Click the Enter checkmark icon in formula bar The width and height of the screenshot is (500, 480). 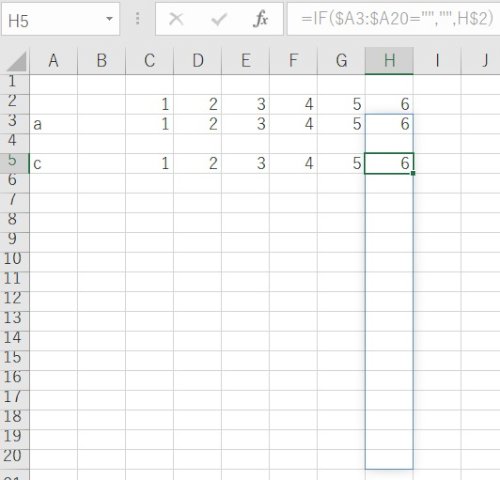coord(219,19)
